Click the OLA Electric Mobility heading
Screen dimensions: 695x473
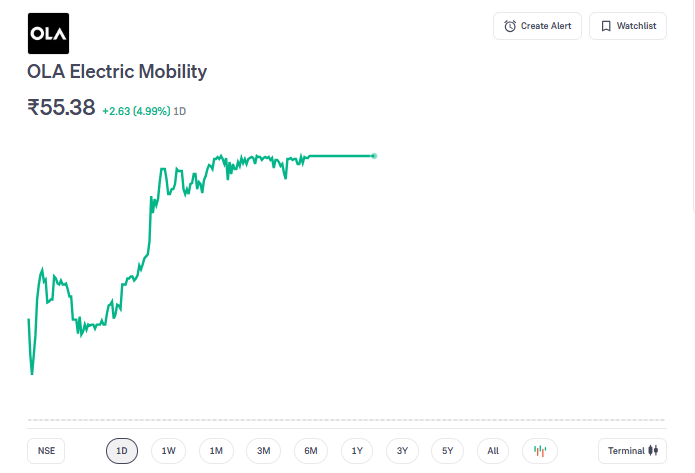point(117,72)
